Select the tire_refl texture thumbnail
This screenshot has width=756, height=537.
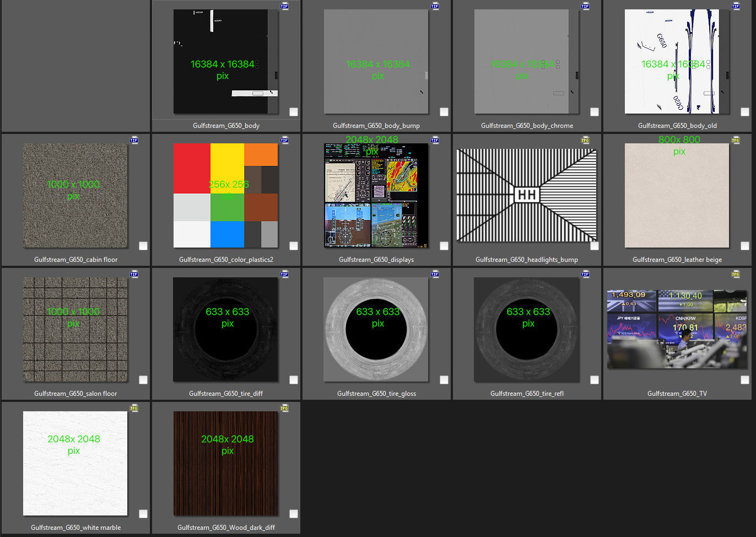click(527, 329)
